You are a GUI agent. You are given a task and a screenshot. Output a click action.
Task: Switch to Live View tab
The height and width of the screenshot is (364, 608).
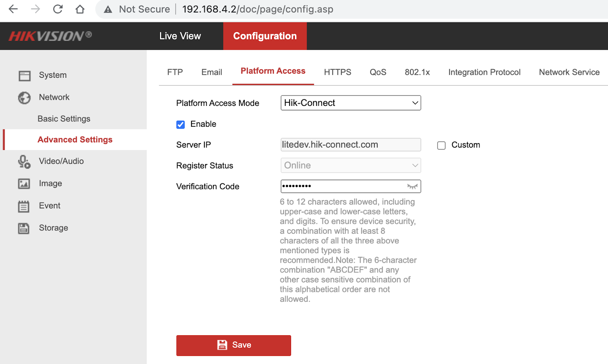180,36
